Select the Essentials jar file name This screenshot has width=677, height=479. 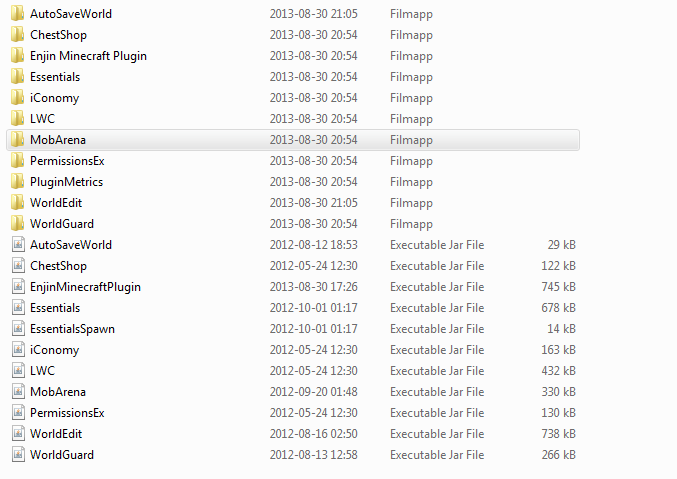pyautogui.click(x=55, y=308)
